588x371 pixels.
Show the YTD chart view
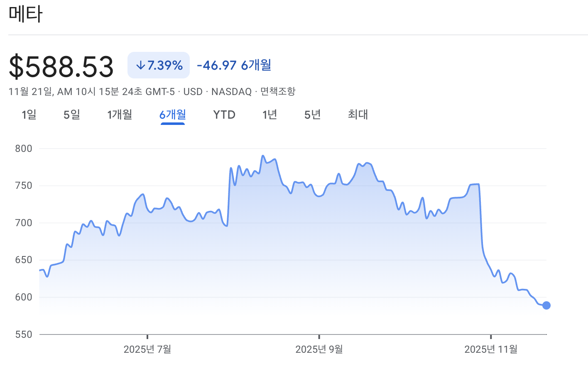224,115
